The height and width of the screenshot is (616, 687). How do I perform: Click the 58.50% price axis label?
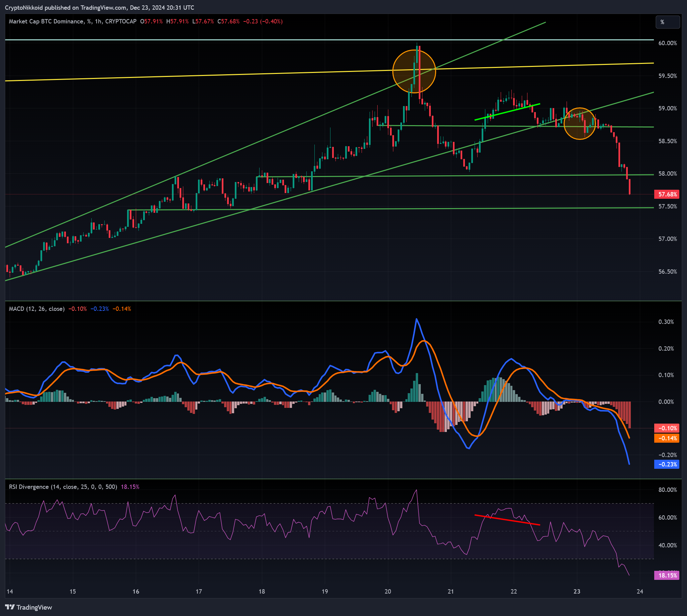pyautogui.click(x=667, y=141)
